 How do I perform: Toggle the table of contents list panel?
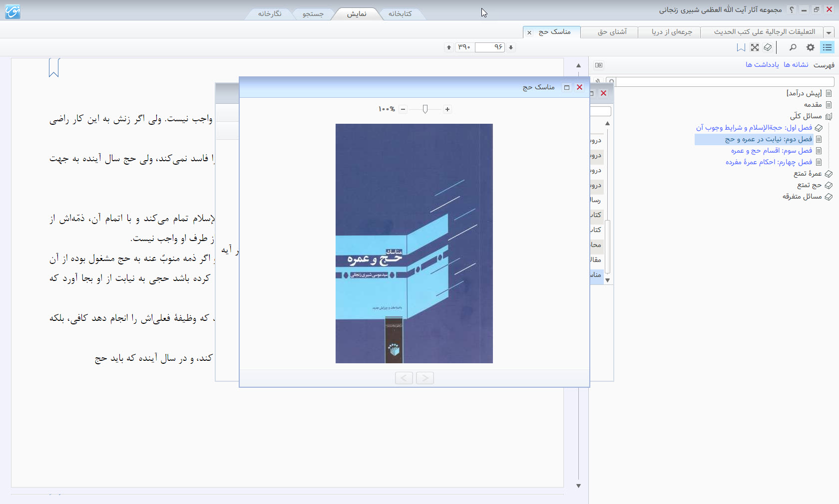coord(828,47)
